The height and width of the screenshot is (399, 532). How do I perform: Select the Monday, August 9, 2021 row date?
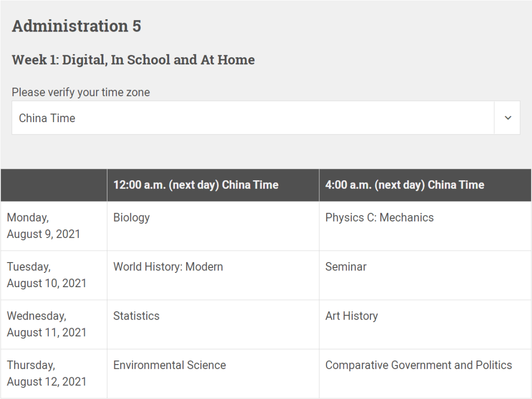pos(43,226)
